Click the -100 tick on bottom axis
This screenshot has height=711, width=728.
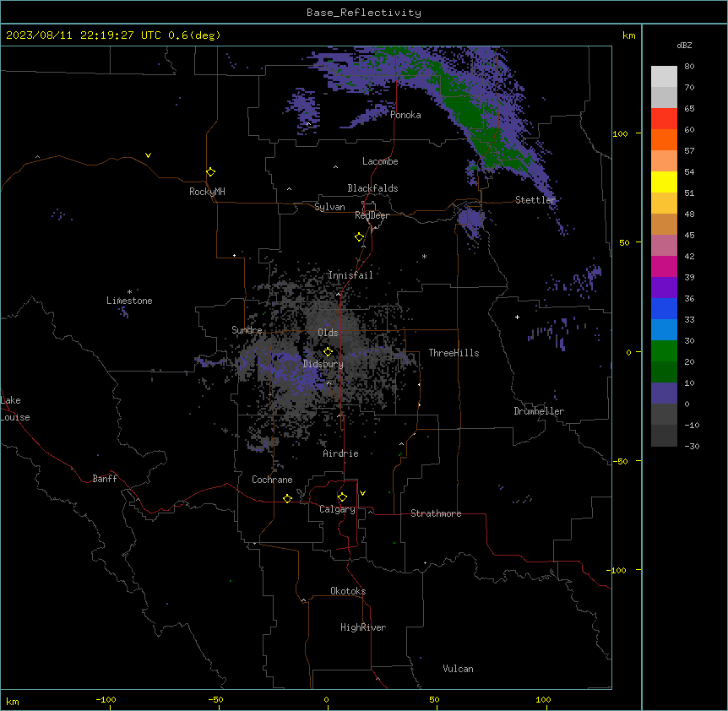106,699
